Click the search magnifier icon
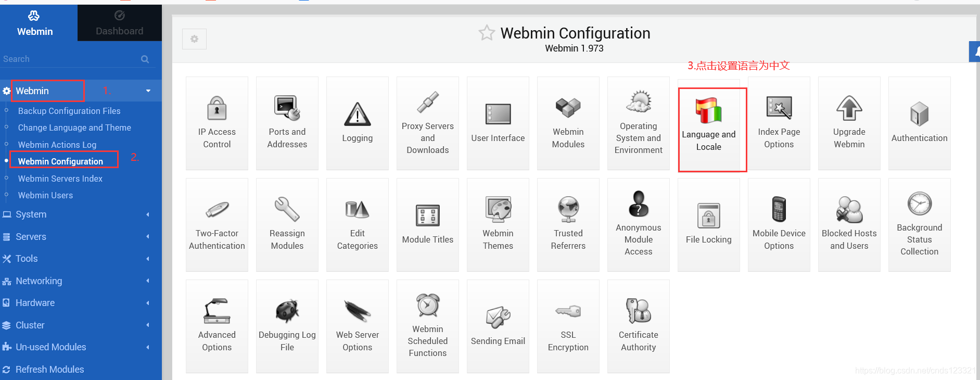This screenshot has height=380, width=980. pyautogui.click(x=145, y=59)
